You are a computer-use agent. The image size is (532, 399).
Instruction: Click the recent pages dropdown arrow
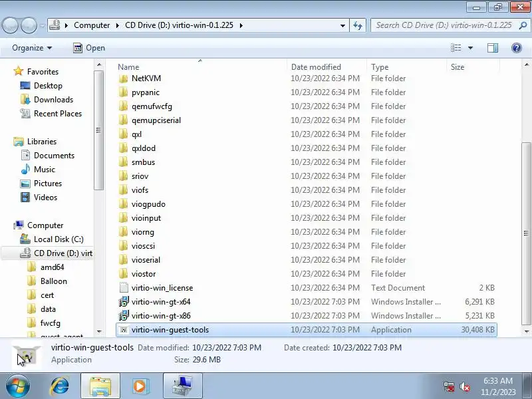(42, 25)
